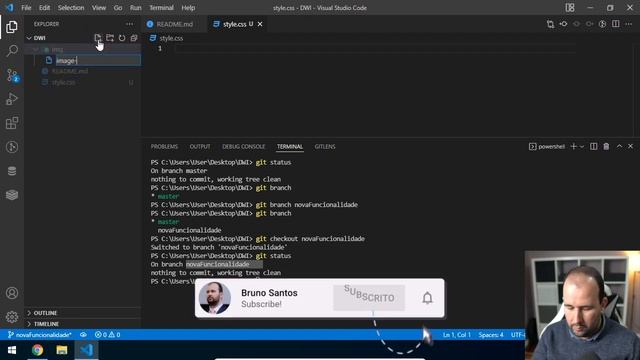Switch to the README.md editor tab
The height and width of the screenshot is (360, 640).
coord(174,24)
